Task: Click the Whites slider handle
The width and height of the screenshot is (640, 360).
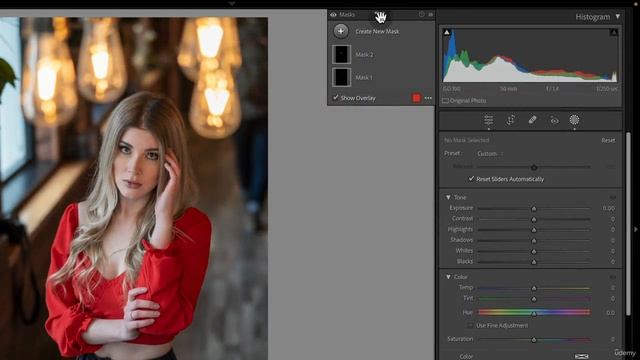Action: click(x=534, y=251)
